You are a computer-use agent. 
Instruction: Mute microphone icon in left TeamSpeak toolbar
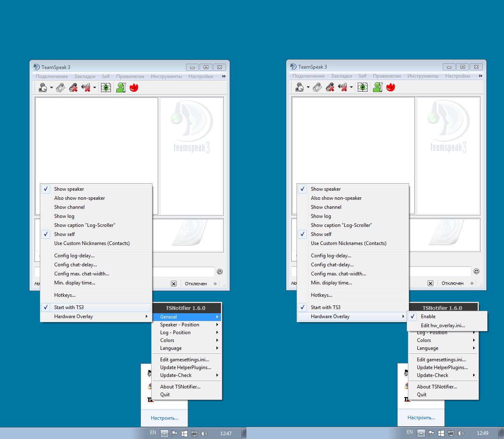coord(73,87)
